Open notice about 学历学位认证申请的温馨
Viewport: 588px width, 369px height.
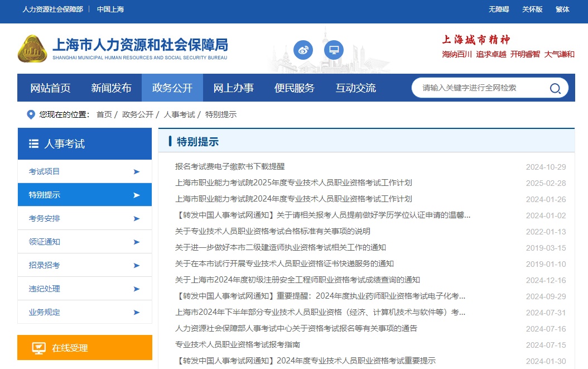coord(323,215)
